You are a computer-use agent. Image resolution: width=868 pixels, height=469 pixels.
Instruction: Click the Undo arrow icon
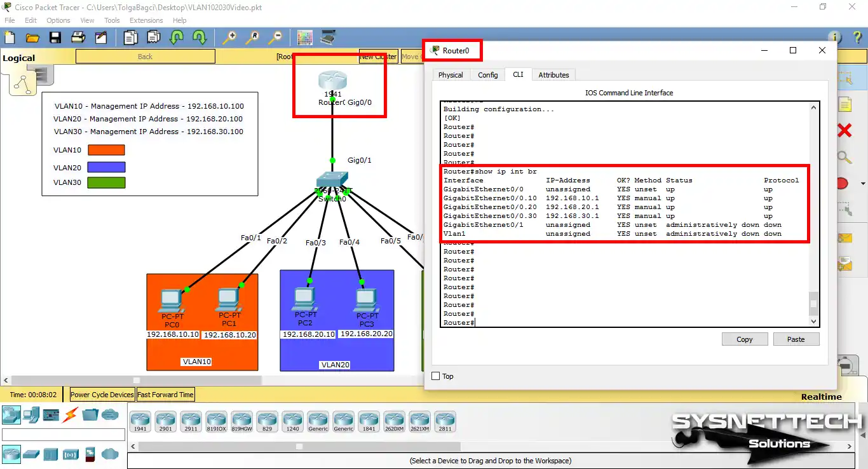pos(175,38)
